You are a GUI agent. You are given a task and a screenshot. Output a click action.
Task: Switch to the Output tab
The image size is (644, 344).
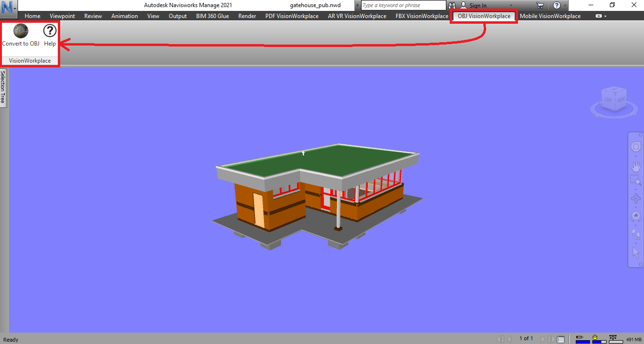tap(178, 16)
